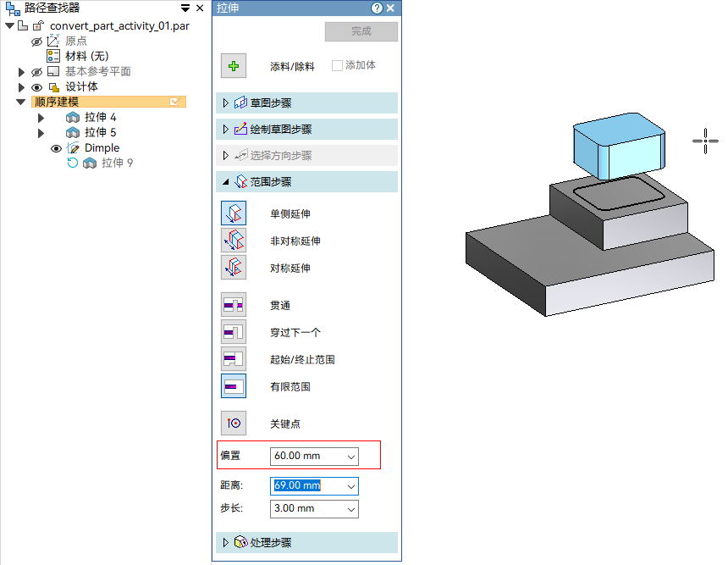Image resolution: width=728 pixels, height=565 pixels.
Task: Click the 完成 finish button
Action: click(361, 31)
